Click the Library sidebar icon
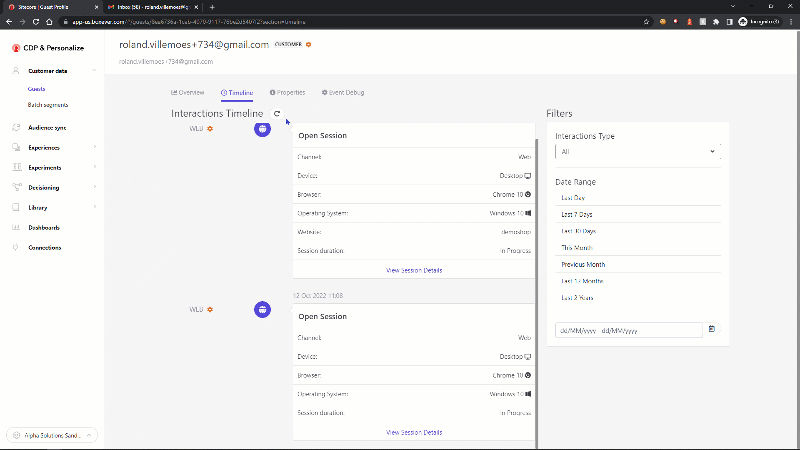This screenshot has height=450, width=800. click(x=16, y=207)
